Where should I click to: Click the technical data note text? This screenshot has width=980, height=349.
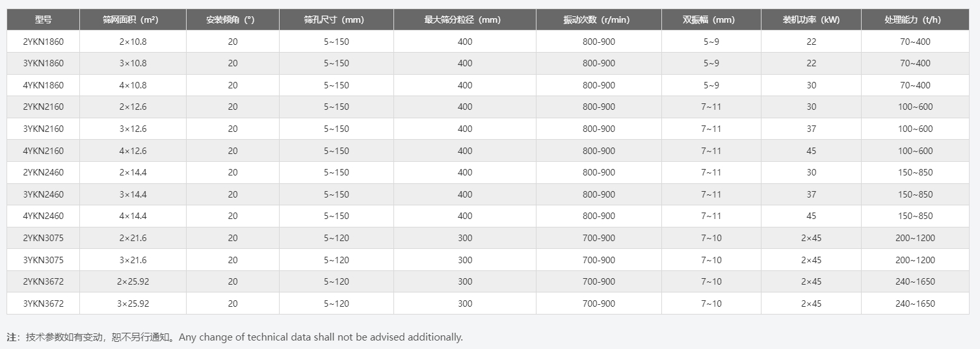pos(235,337)
